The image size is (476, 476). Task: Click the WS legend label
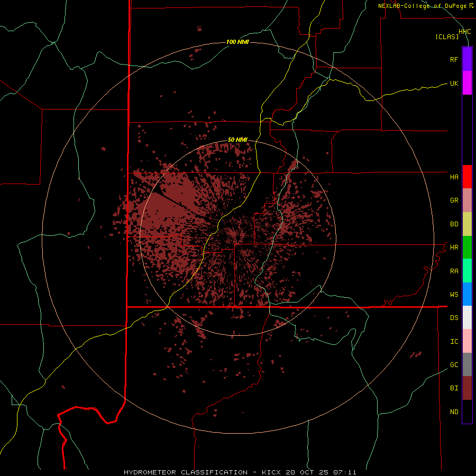454,295
